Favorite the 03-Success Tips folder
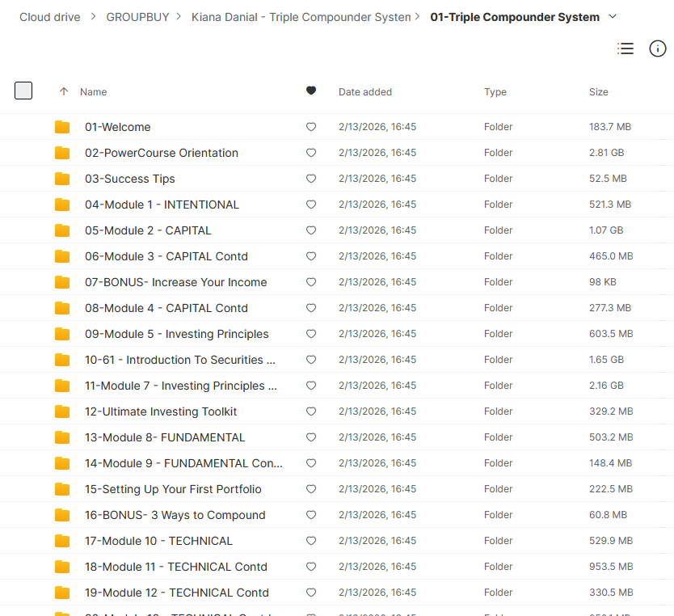 311,179
